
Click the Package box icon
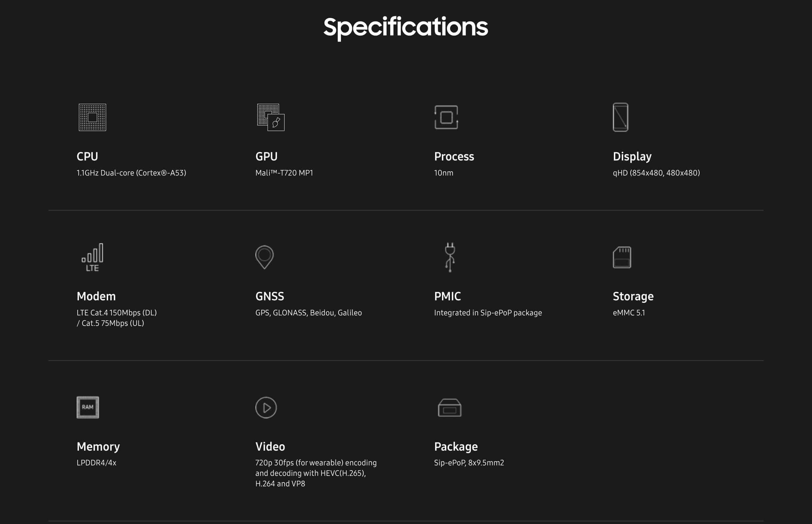click(x=449, y=408)
